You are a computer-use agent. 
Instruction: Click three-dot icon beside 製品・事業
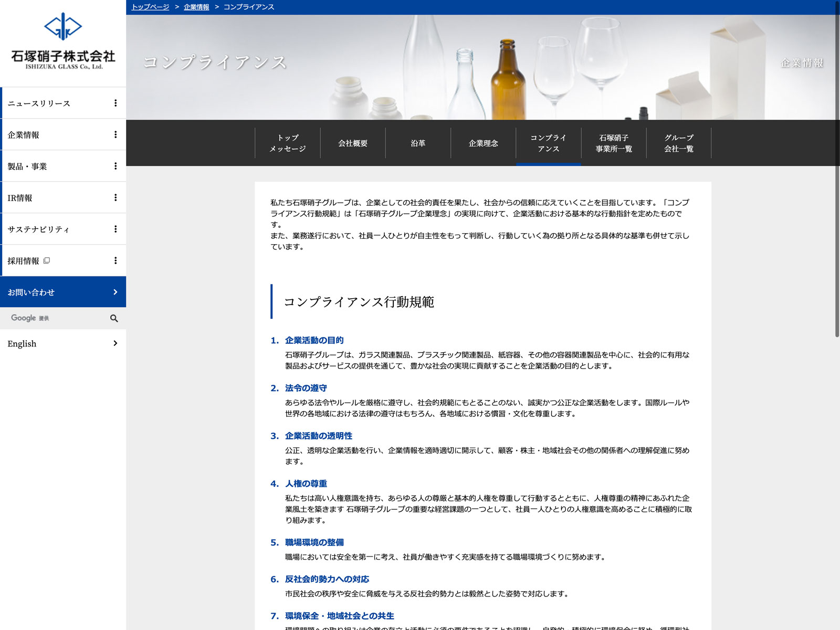(115, 166)
